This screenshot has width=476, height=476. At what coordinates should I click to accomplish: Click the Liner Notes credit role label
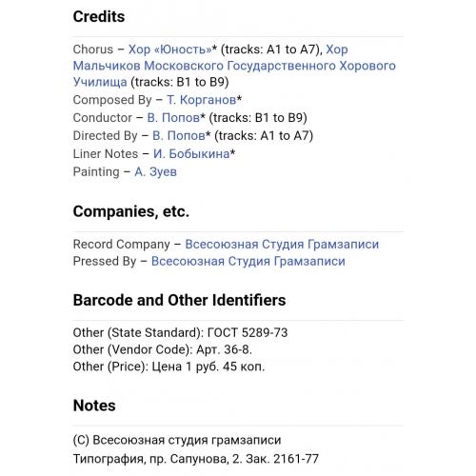[x=106, y=154]
